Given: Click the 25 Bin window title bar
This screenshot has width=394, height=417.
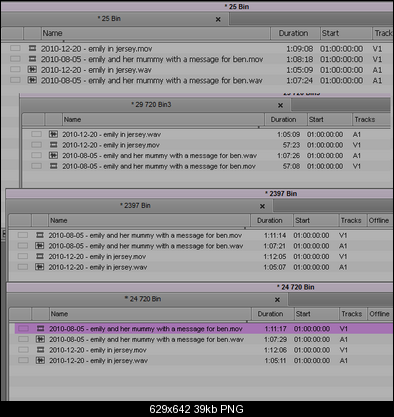Looking at the screenshot, I should coord(197,7).
